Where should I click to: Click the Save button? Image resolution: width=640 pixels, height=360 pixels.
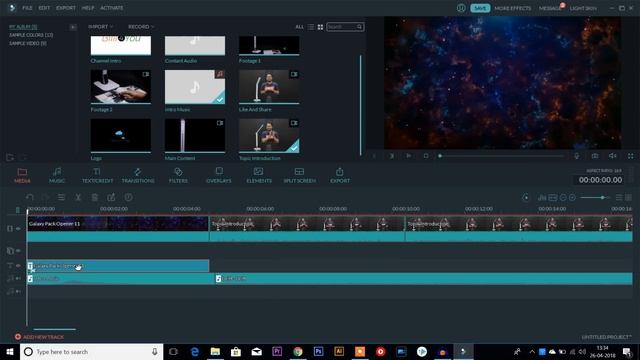click(x=480, y=8)
